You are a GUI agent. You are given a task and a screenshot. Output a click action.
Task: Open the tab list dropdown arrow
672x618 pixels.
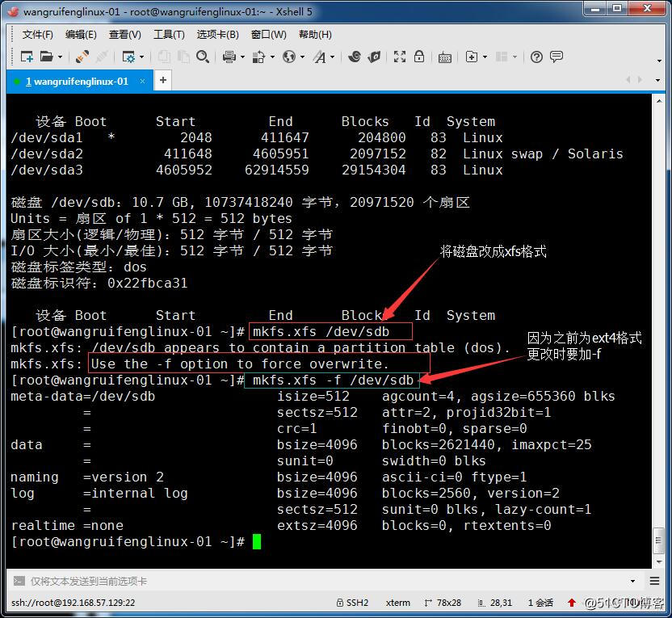point(657,80)
